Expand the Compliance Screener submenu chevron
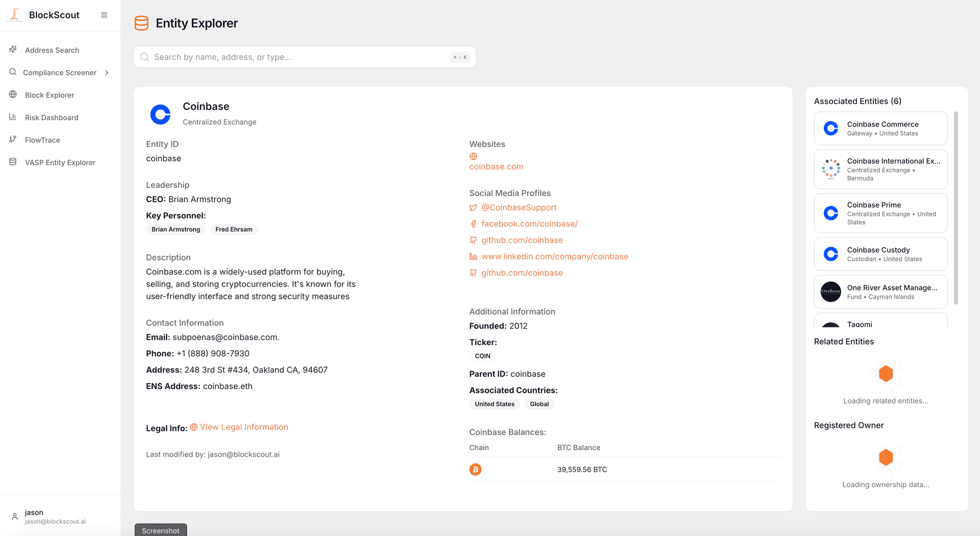The height and width of the screenshot is (536, 980). pos(107,72)
